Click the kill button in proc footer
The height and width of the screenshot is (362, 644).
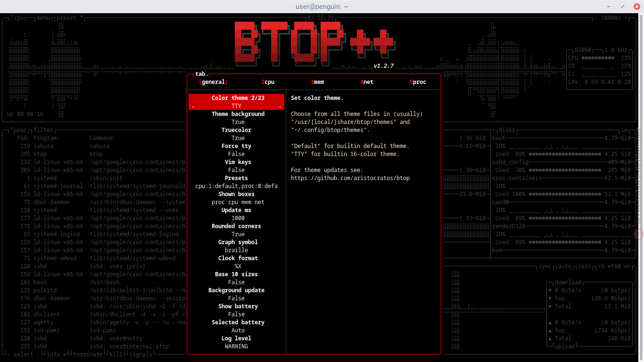pyautogui.click(x=116, y=354)
